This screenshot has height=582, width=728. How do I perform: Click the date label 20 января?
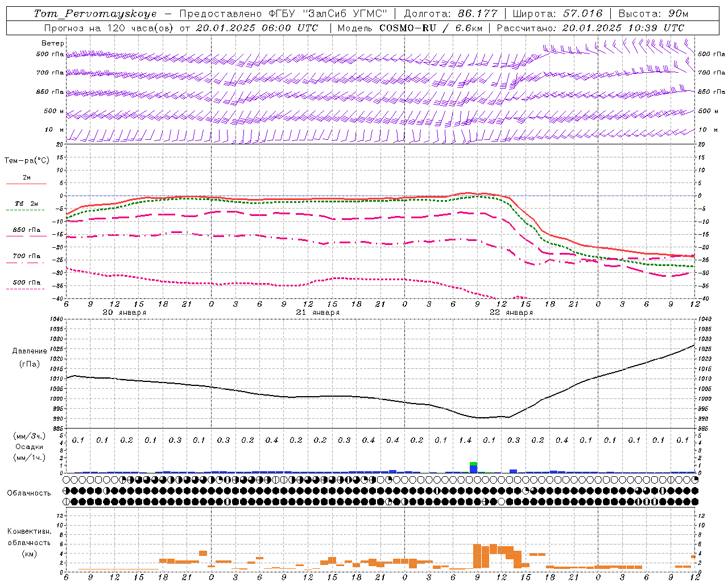pyautogui.click(x=125, y=313)
